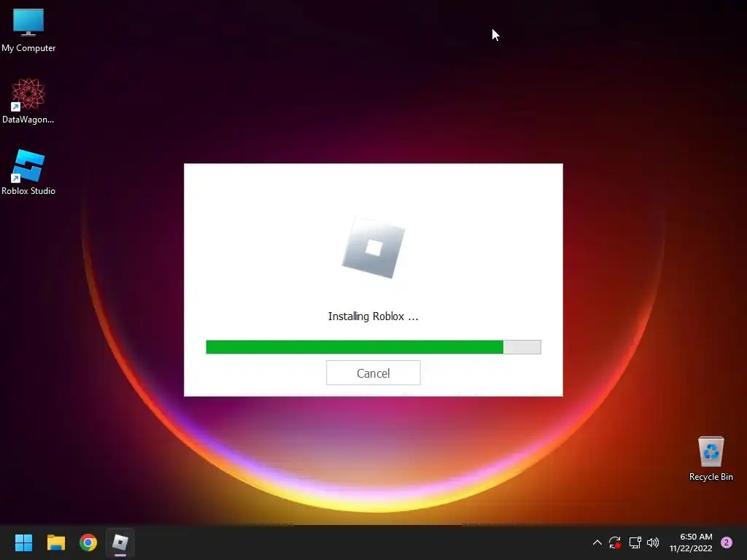Open File Explorer from the taskbar

click(x=55, y=542)
